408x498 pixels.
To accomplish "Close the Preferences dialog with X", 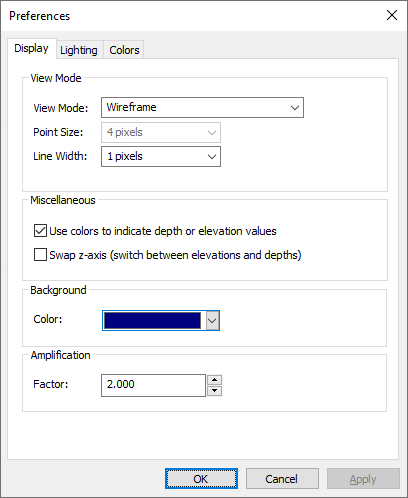I will coord(392,15).
